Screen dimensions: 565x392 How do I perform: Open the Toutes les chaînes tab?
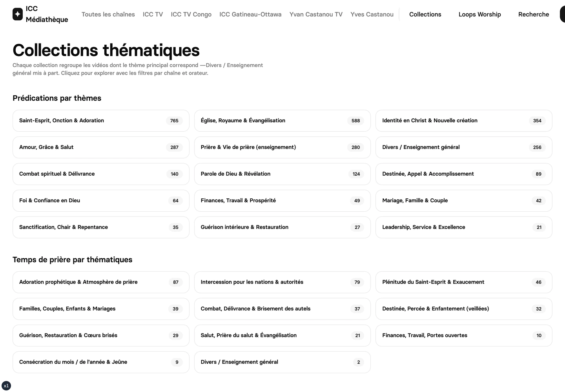coord(108,14)
